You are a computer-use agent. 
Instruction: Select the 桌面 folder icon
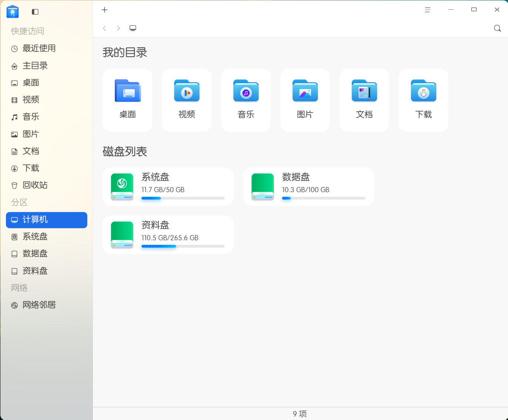coord(128,91)
